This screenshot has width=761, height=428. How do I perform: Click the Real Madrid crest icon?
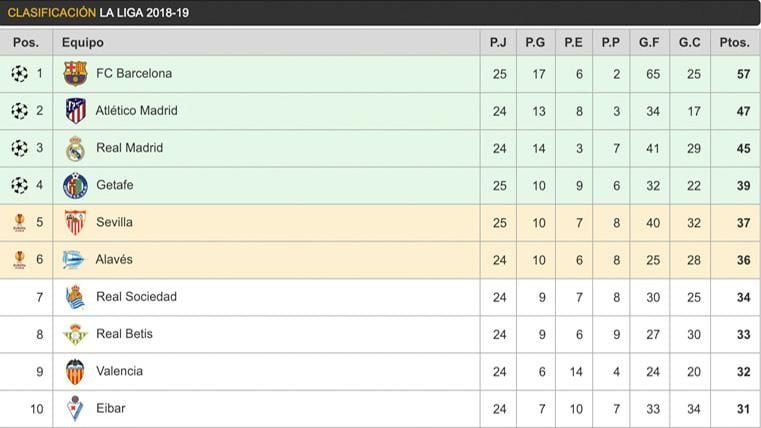click(x=75, y=148)
